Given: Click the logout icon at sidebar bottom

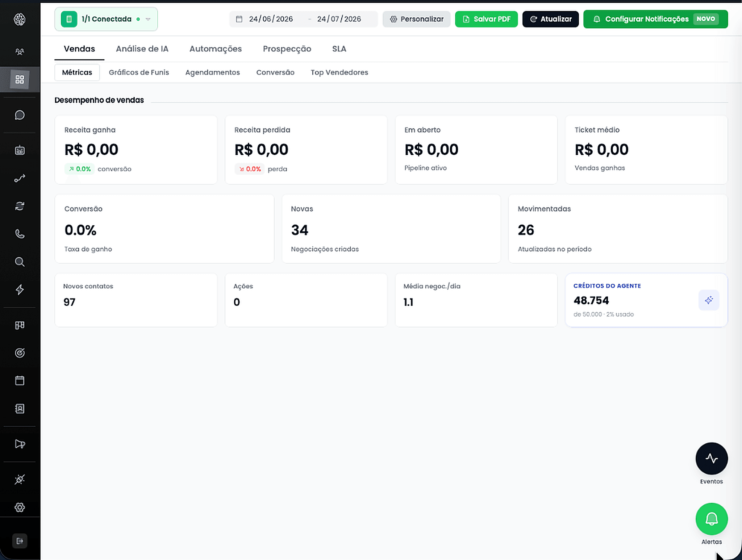Looking at the screenshot, I should point(20,541).
